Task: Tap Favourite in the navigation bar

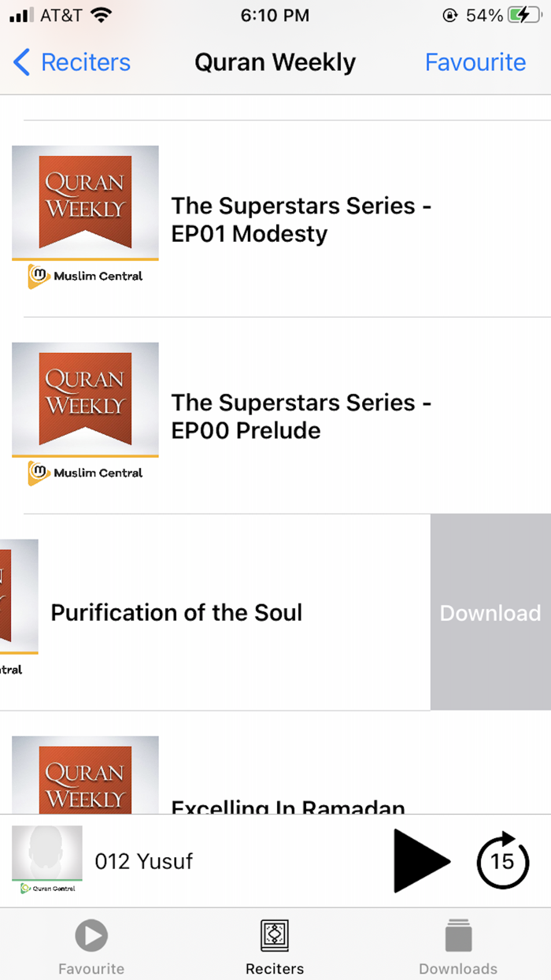Action: pos(475,62)
